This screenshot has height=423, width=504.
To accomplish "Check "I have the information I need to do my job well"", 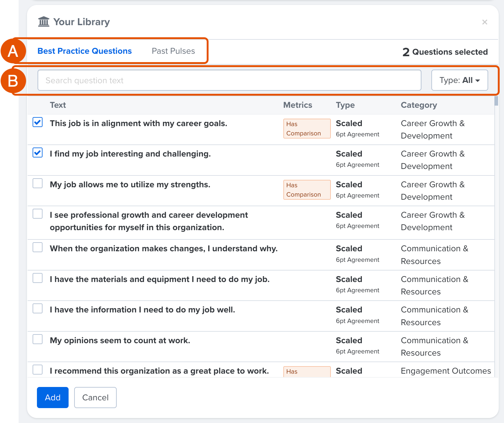I will [x=37, y=308].
